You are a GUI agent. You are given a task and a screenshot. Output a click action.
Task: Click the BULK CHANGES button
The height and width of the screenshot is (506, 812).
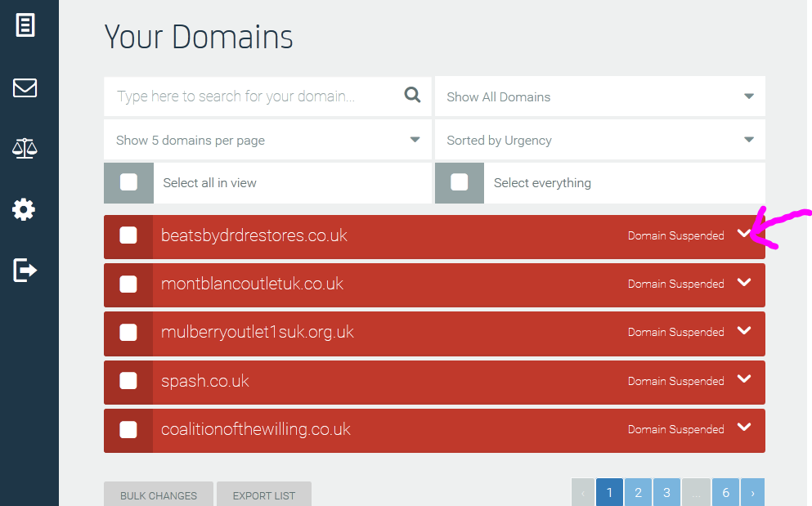pos(159,495)
